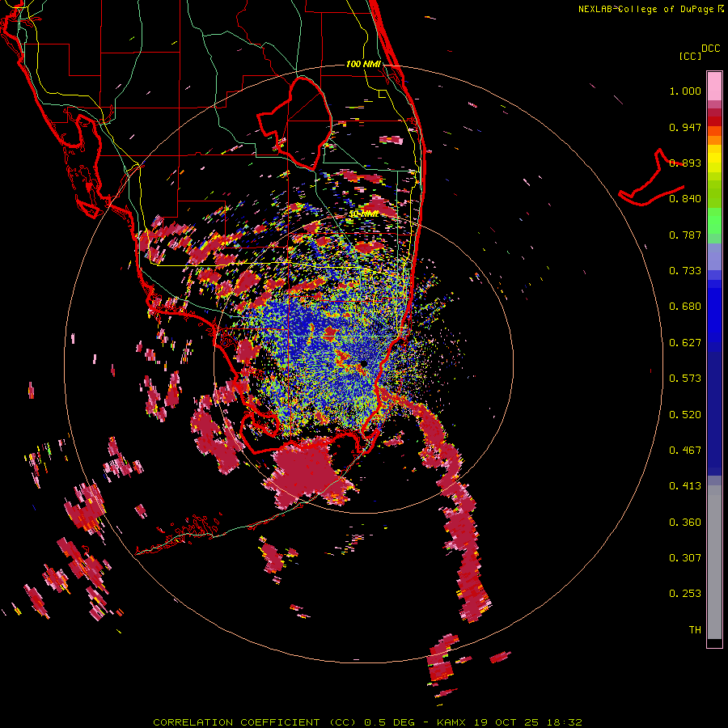Click the 0.467 scale value
Viewport: 728px width, 728px height.
tap(685, 451)
